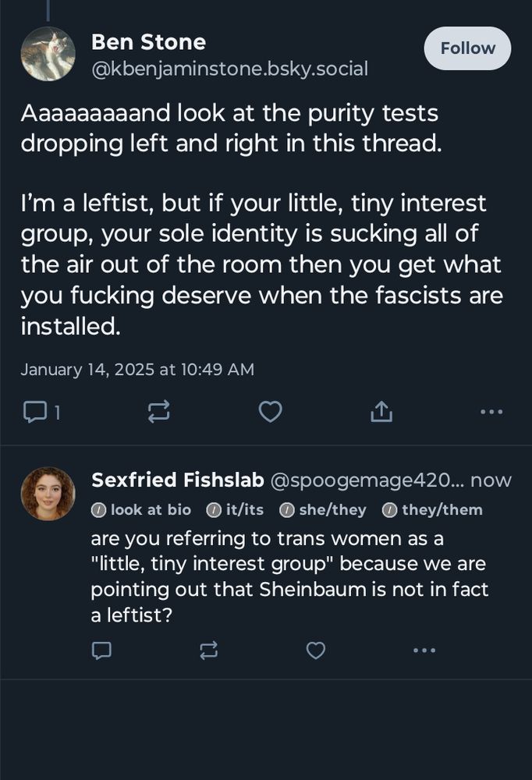The image size is (532, 780).
Task: Click the Follow button
Action: pos(467,48)
